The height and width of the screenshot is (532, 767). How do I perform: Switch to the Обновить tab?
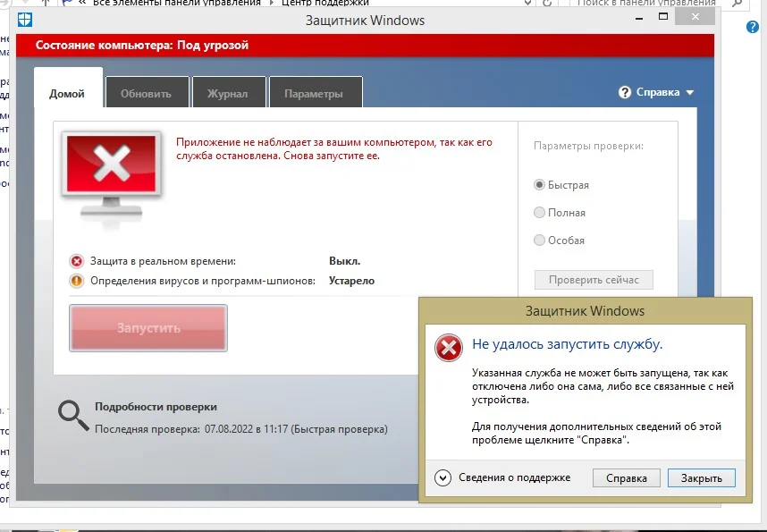tap(147, 92)
